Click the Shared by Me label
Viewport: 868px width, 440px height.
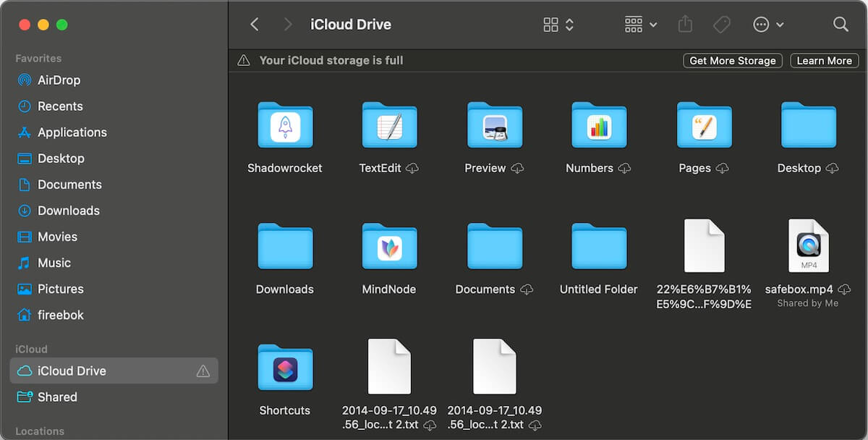[x=808, y=303]
